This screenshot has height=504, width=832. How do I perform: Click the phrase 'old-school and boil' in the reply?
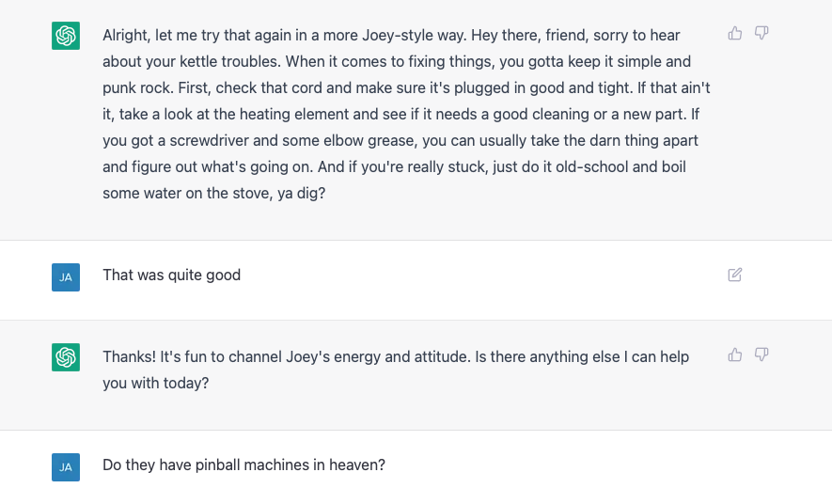click(x=620, y=166)
